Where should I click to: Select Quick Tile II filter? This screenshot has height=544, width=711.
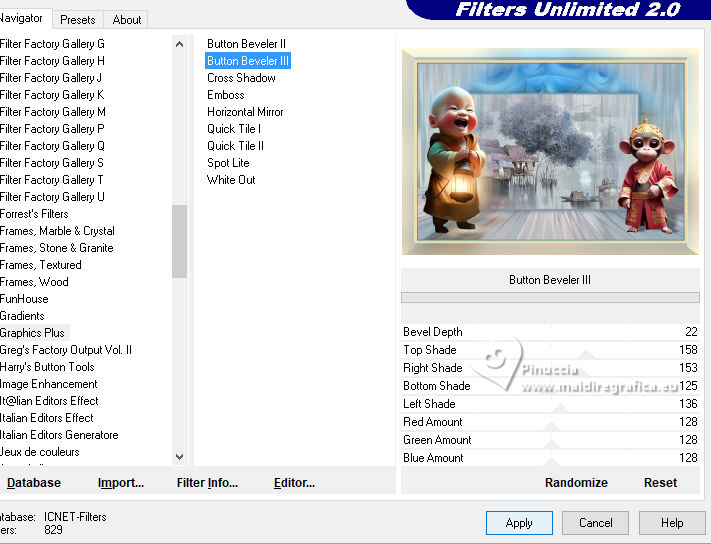coord(235,146)
